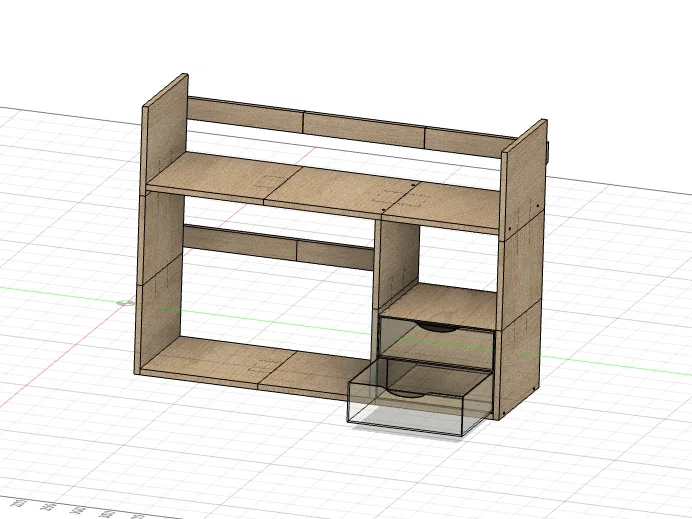Viewport: 692px width, 519px height.
Task: Select the upper back rail
Action: point(351,127)
